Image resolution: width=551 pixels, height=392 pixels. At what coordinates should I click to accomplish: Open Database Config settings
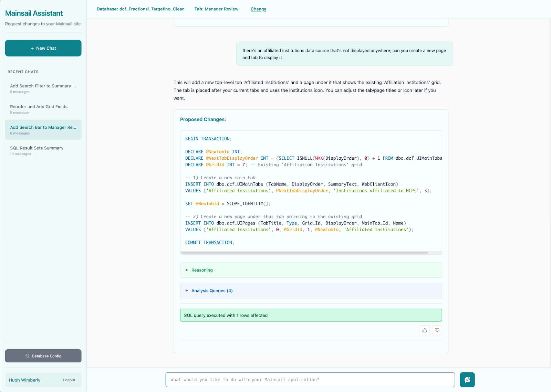pos(43,356)
